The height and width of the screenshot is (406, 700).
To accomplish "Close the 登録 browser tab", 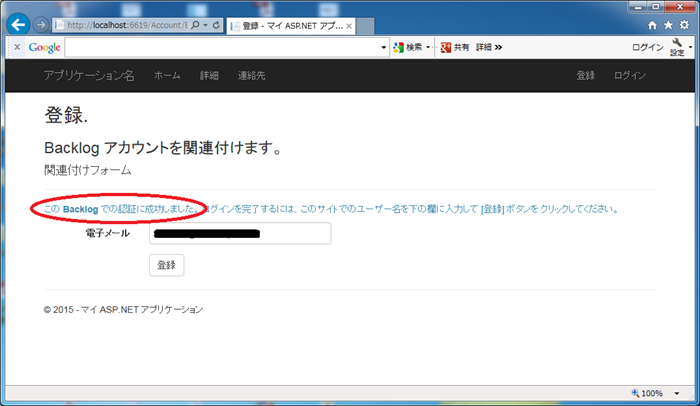I will pos(349,26).
